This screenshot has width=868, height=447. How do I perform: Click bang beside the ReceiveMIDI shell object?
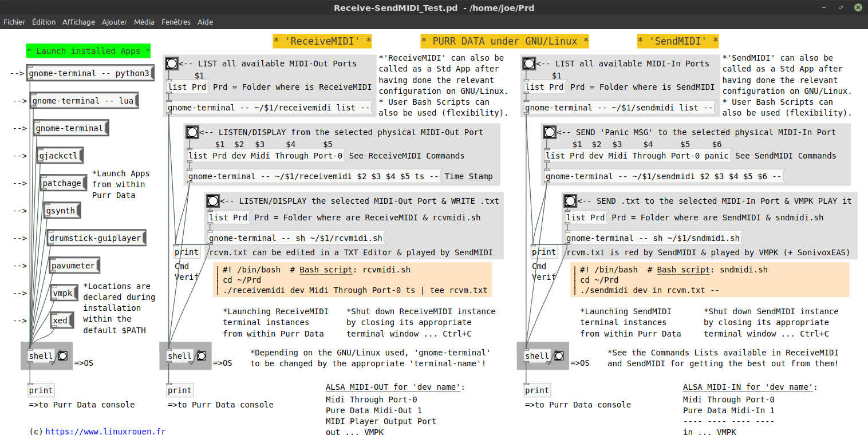[x=202, y=356]
